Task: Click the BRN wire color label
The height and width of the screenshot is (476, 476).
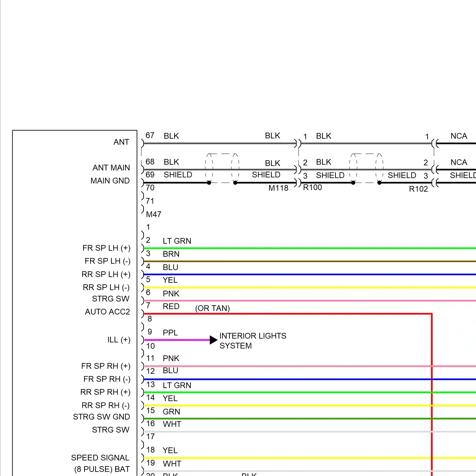Action: (x=171, y=254)
